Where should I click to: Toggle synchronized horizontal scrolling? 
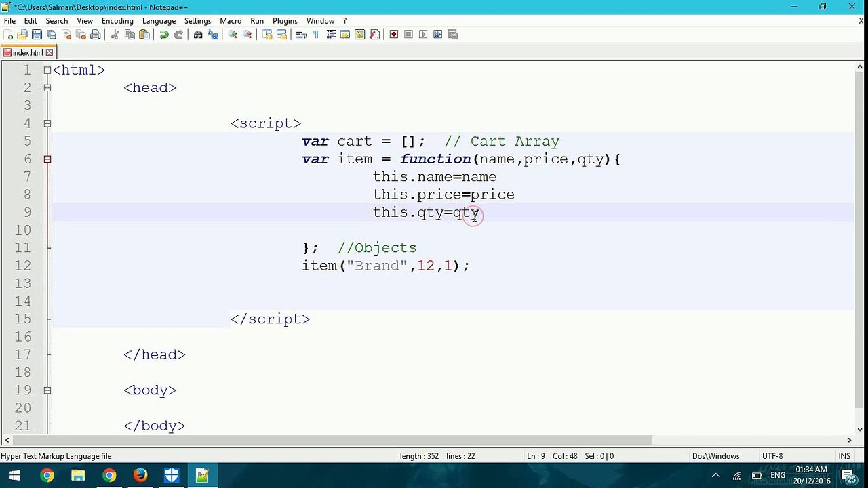tap(282, 35)
